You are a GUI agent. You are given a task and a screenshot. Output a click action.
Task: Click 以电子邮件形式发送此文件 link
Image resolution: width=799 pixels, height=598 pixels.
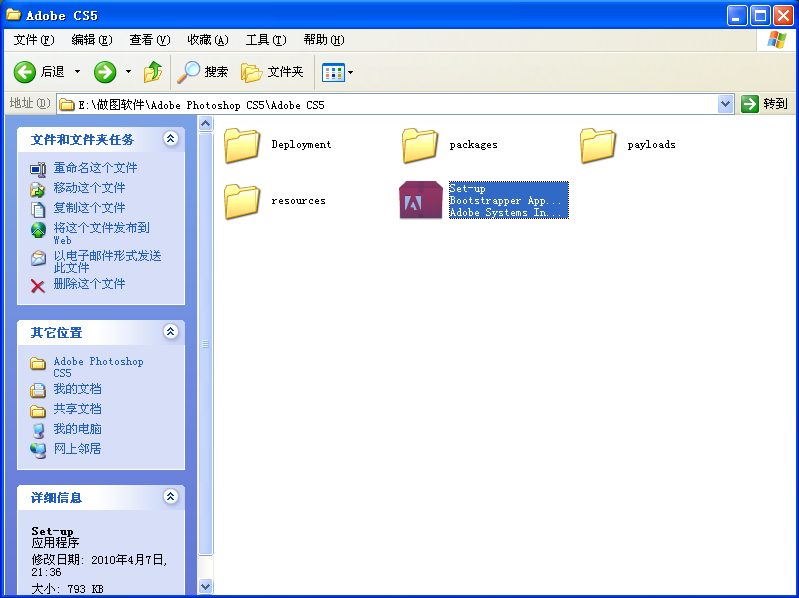click(x=108, y=261)
